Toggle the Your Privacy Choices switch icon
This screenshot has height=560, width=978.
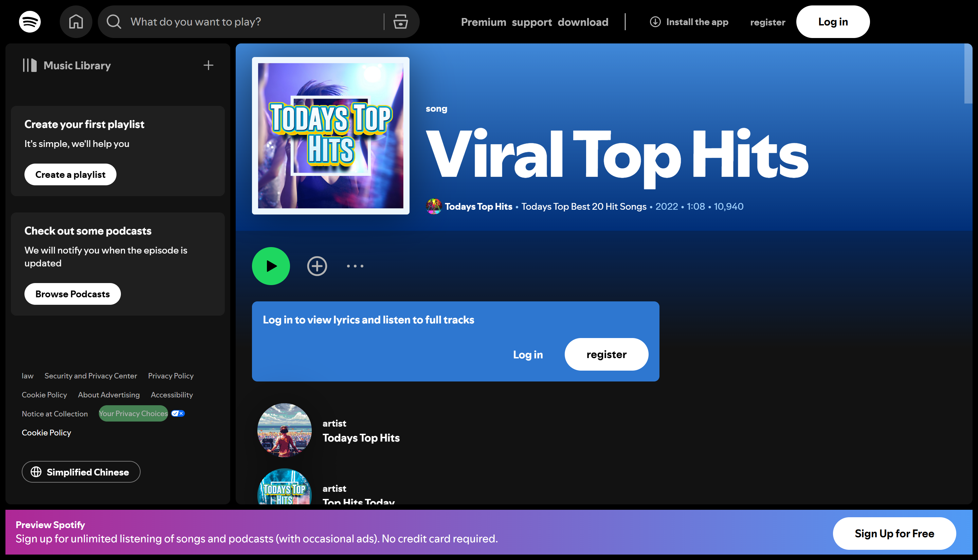click(x=178, y=413)
